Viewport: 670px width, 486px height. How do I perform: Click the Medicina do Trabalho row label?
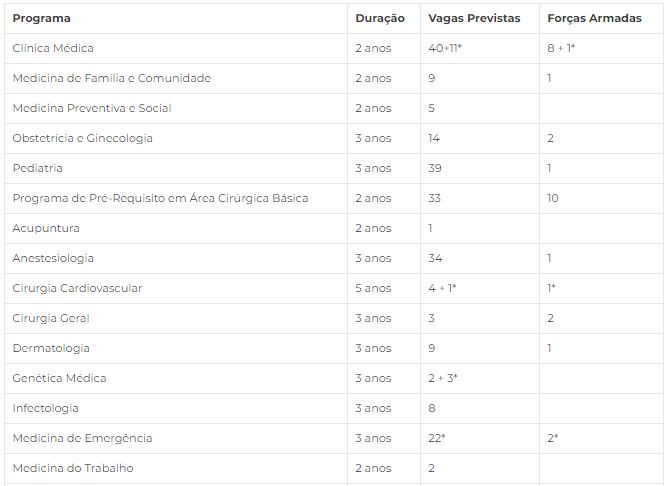[73, 468]
